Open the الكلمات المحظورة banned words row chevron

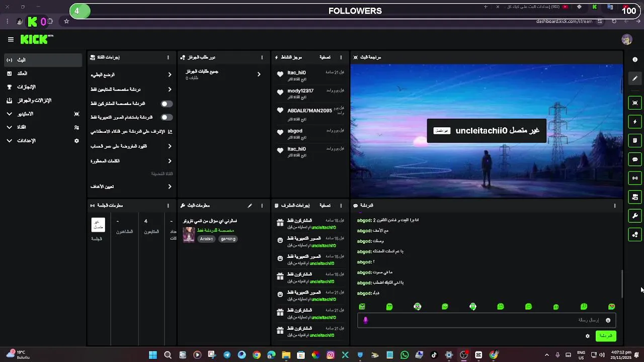(x=170, y=161)
